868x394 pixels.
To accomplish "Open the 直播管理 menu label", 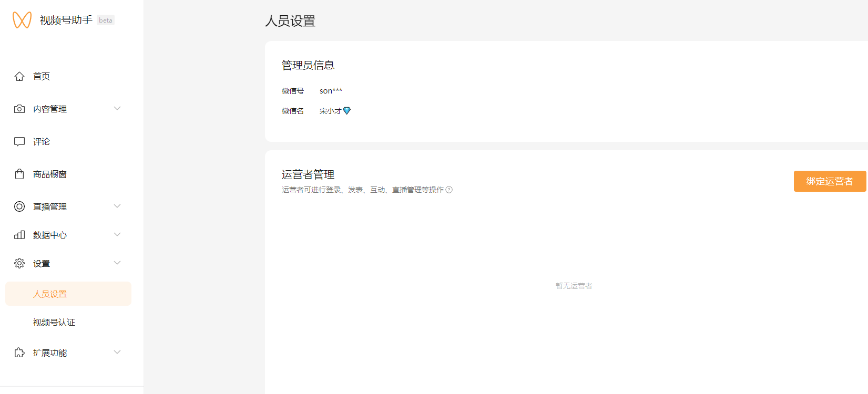I will (x=50, y=206).
